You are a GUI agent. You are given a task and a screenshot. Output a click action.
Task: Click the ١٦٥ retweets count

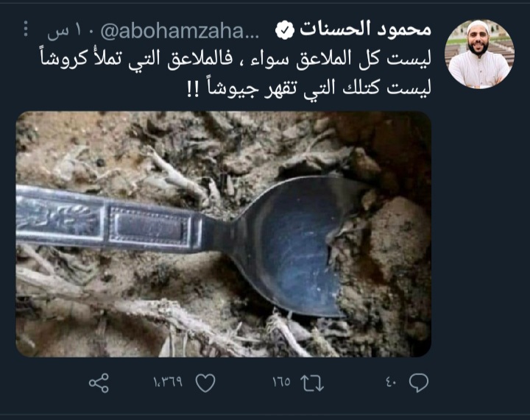click(281, 382)
